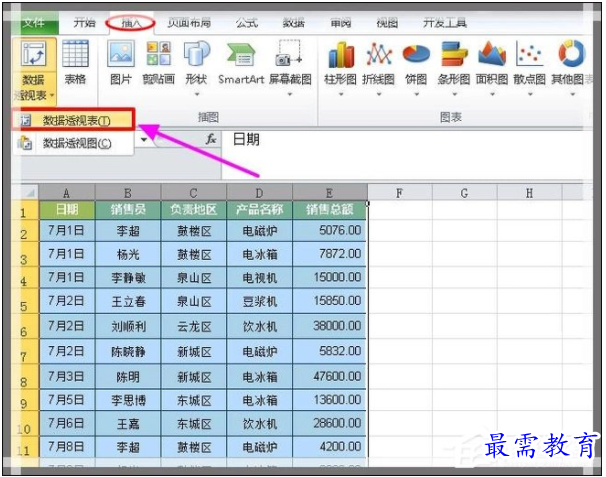The width and height of the screenshot is (606, 477).
Task: Click the fx insert function icon
Action: [x=211, y=139]
